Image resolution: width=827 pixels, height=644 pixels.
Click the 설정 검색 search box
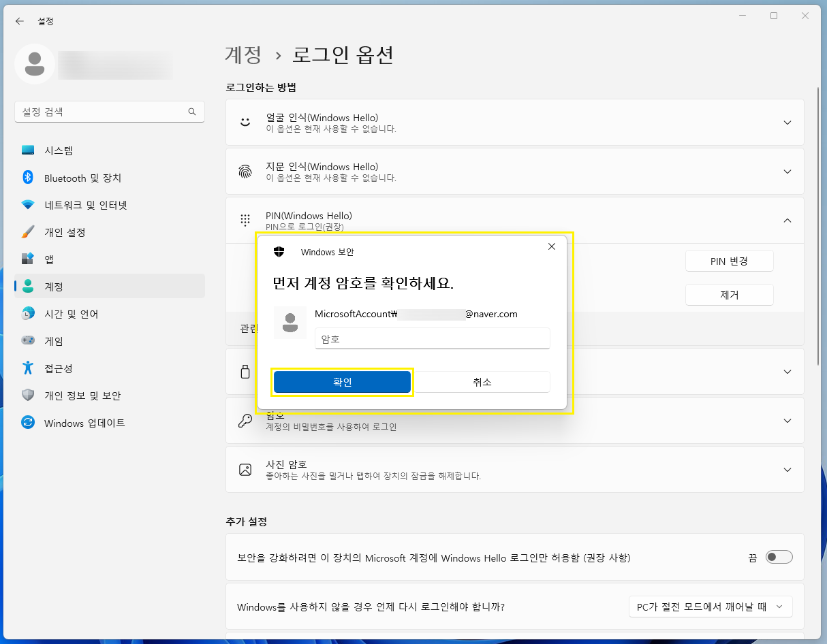(109, 112)
